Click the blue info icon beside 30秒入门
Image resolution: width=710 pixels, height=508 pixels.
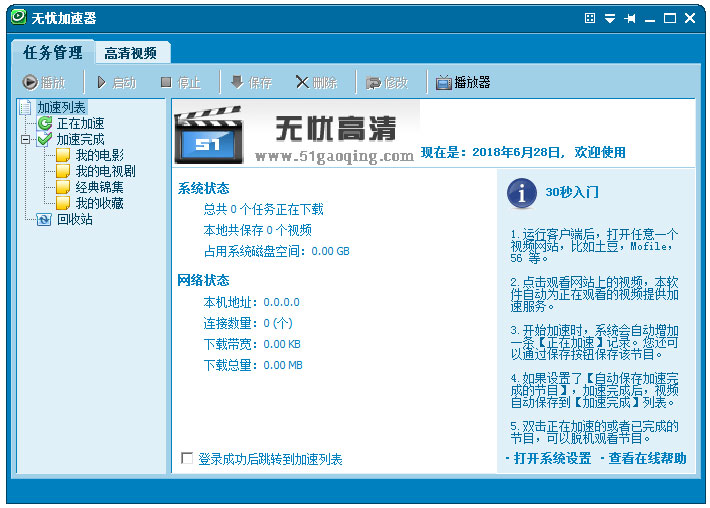[x=522, y=193]
